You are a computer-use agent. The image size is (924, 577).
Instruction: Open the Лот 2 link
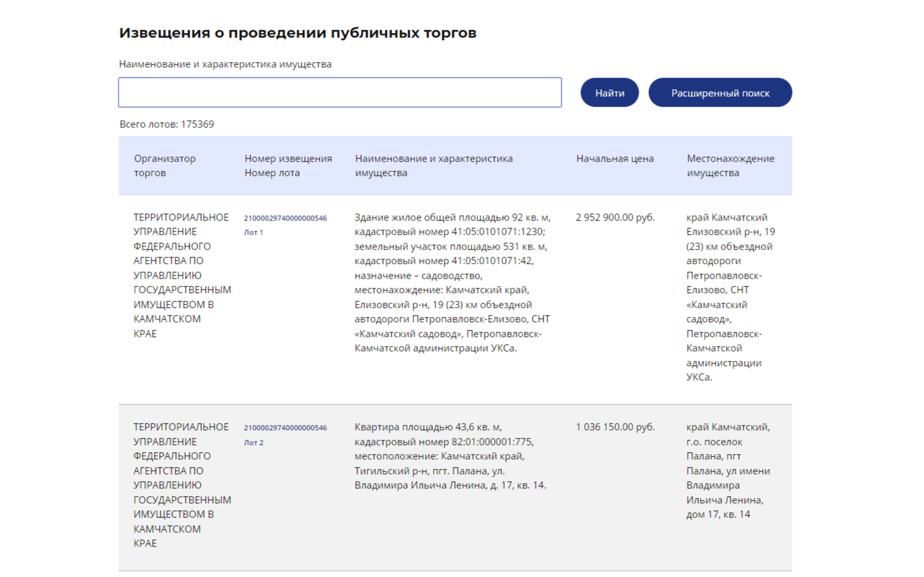pyautogui.click(x=253, y=442)
